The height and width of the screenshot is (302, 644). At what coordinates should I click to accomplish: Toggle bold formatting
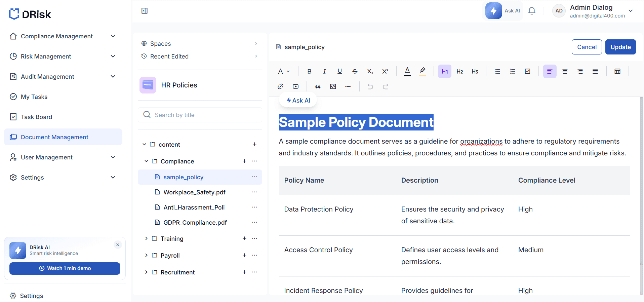(309, 71)
